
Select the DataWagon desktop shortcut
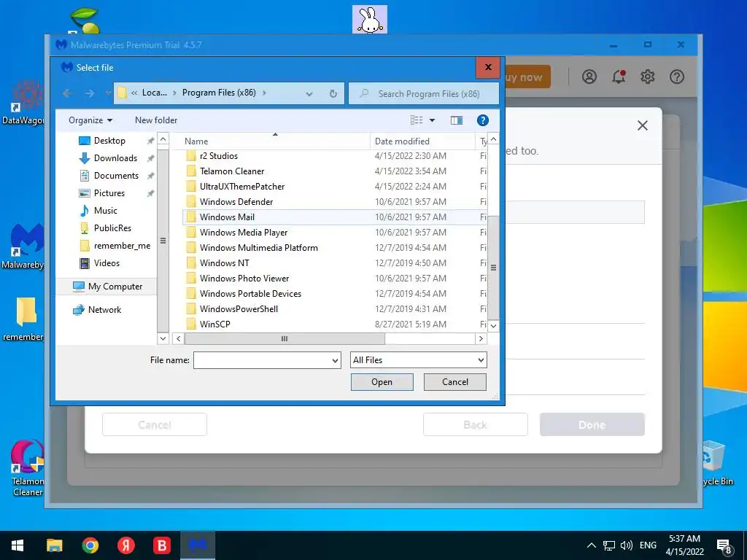(x=24, y=102)
